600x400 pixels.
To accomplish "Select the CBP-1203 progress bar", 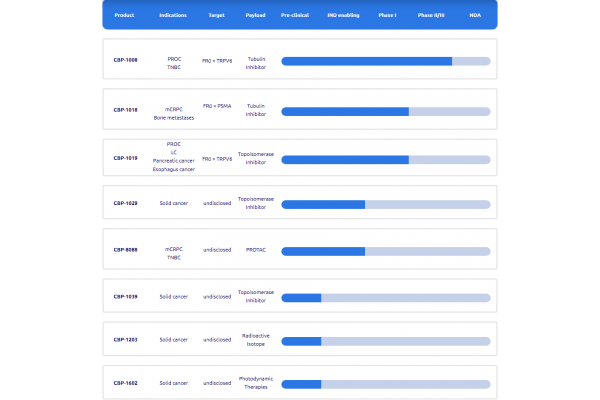I will coord(386,340).
